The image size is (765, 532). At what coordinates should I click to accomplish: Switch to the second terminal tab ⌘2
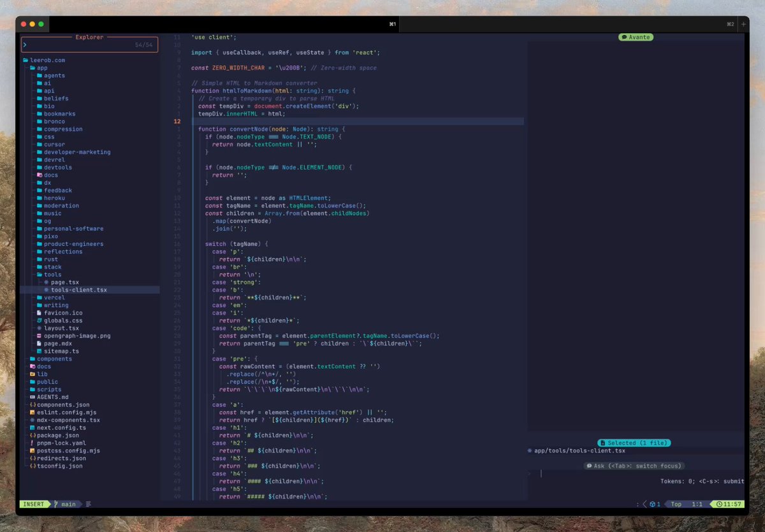[x=730, y=24]
